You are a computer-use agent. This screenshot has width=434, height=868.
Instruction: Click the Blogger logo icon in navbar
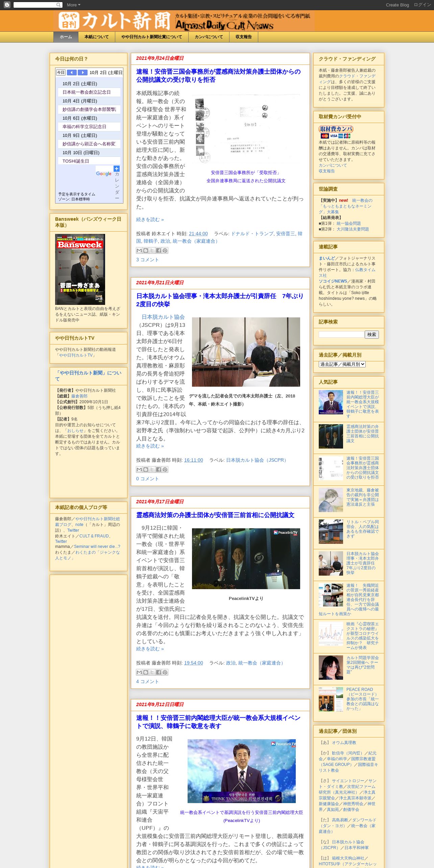7,5
